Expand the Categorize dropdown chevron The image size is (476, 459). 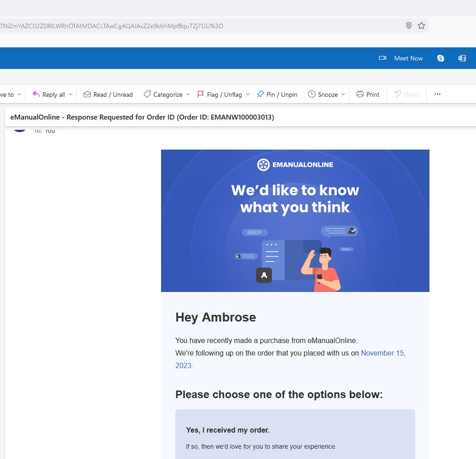(x=188, y=94)
